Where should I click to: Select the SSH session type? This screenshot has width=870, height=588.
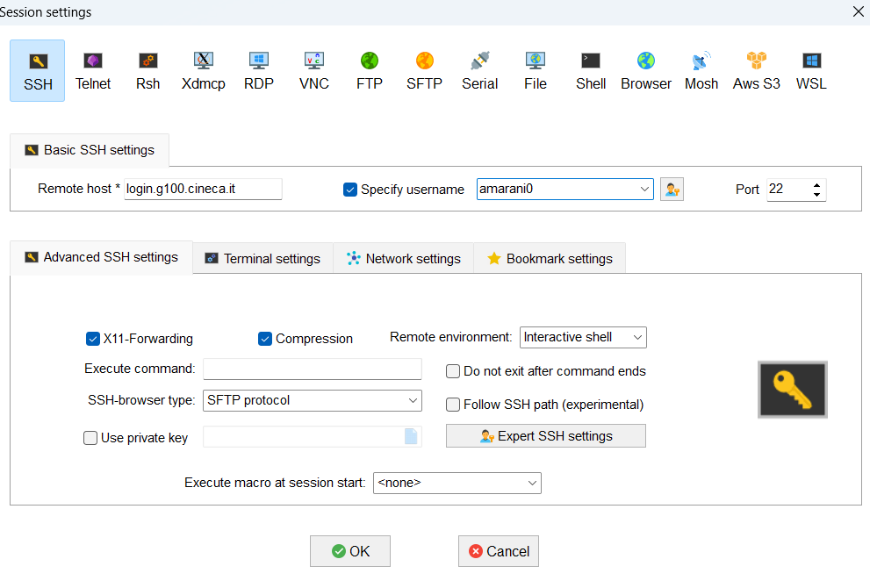37,70
